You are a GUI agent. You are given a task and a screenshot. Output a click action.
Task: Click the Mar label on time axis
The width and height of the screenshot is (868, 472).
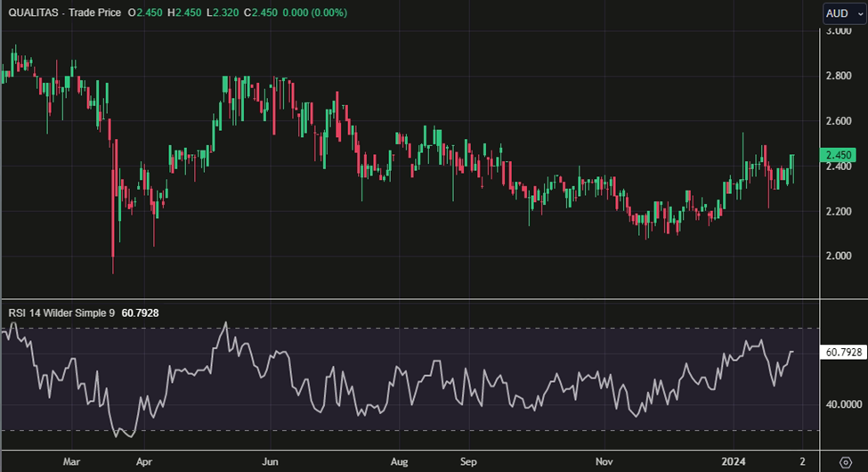tap(71, 461)
